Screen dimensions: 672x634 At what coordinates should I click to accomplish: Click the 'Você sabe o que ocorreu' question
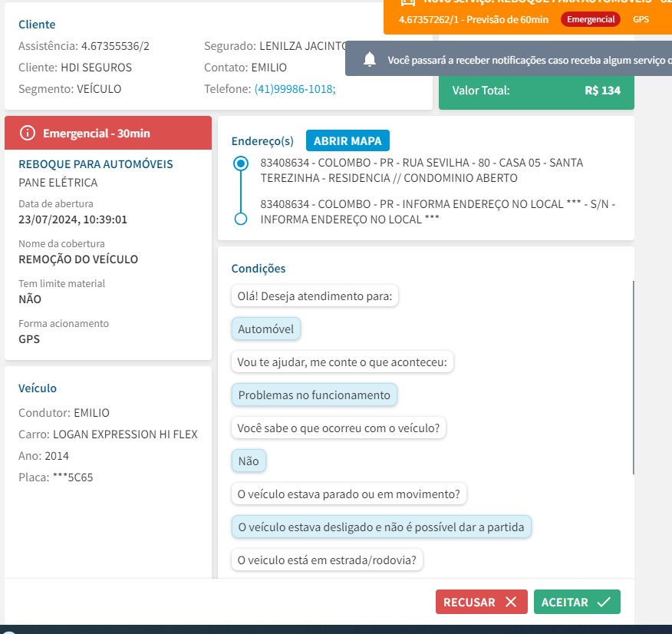(x=338, y=428)
